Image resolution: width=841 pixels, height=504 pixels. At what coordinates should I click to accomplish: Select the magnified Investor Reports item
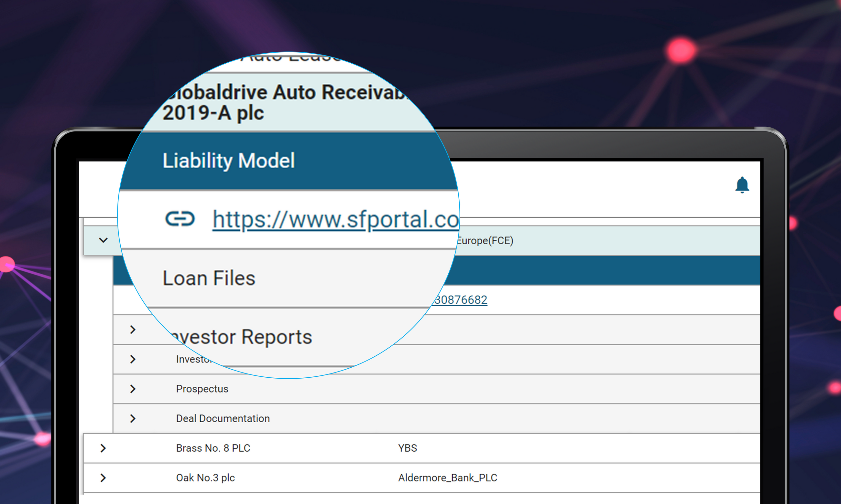(242, 337)
